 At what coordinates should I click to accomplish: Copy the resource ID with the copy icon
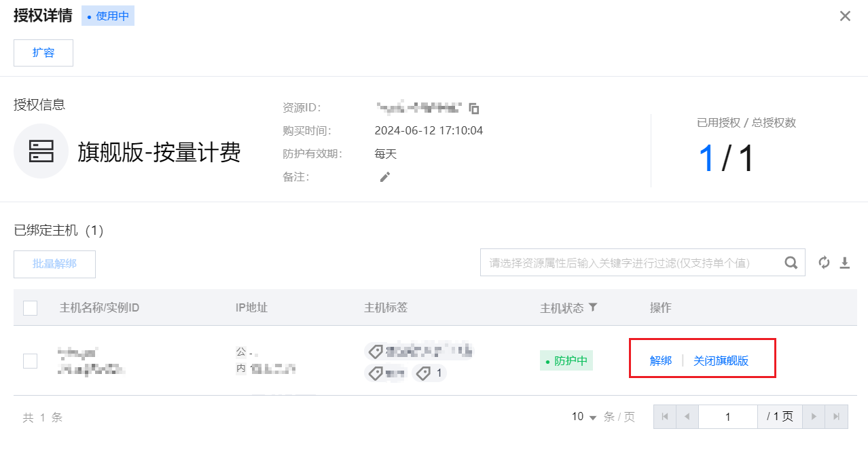[474, 108]
